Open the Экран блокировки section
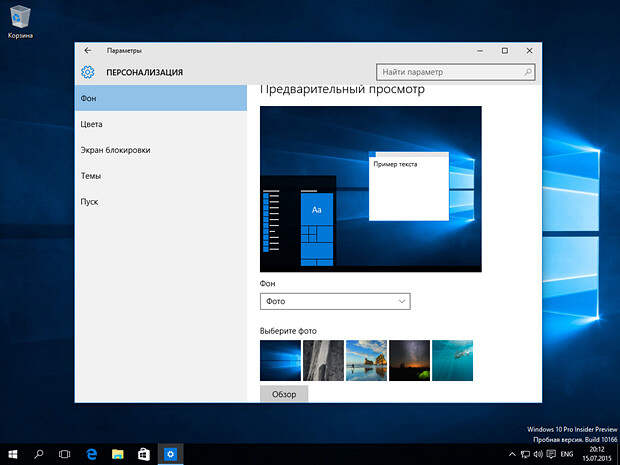The height and width of the screenshot is (465, 620). [x=161, y=150]
